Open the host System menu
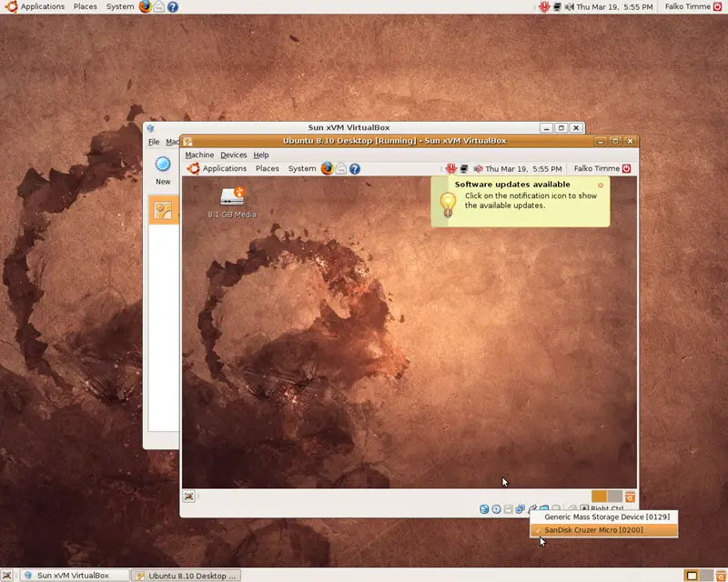The width and height of the screenshot is (728, 582). [x=120, y=6]
